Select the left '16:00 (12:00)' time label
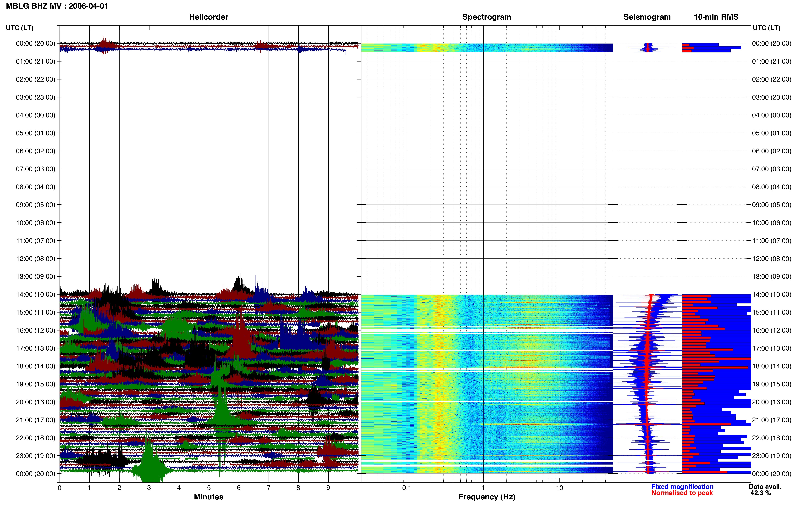 pos(36,330)
